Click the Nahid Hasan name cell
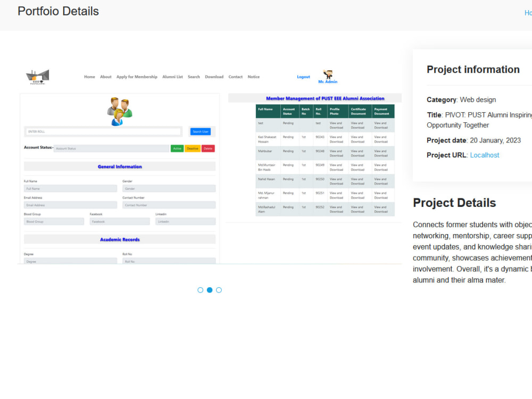The width and height of the screenshot is (532, 399). click(x=268, y=181)
